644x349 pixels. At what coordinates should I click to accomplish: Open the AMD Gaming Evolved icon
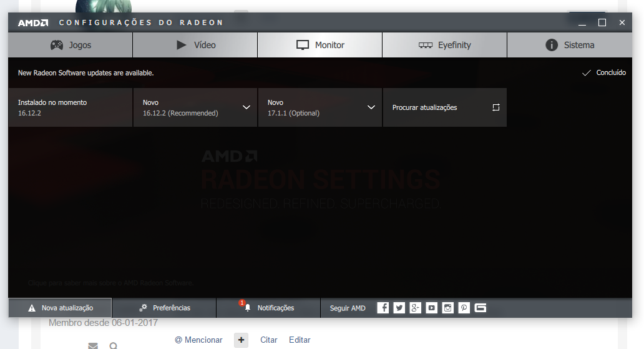pyautogui.click(x=481, y=307)
